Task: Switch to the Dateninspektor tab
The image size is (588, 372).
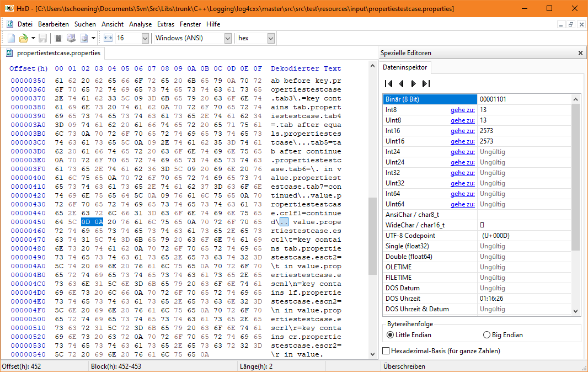Action: [x=405, y=67]
